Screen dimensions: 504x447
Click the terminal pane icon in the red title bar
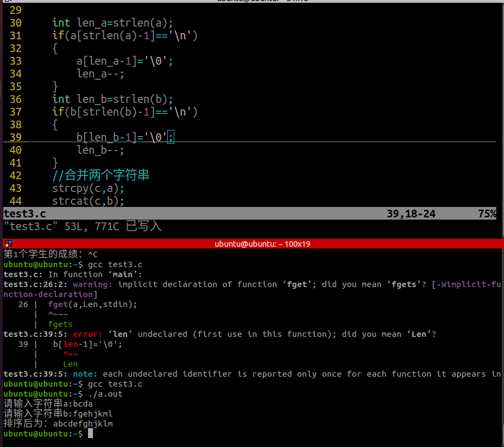[8, 244]
